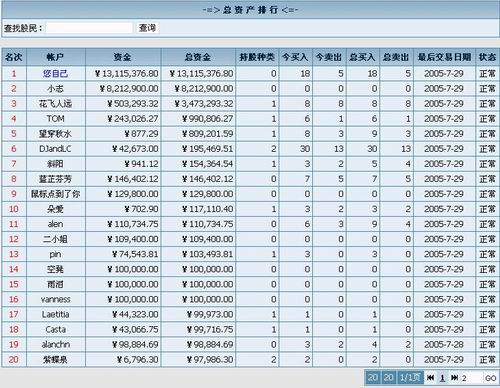Click the 查询 search button
The image size is (500, 388).
click(x=147, y=28)
